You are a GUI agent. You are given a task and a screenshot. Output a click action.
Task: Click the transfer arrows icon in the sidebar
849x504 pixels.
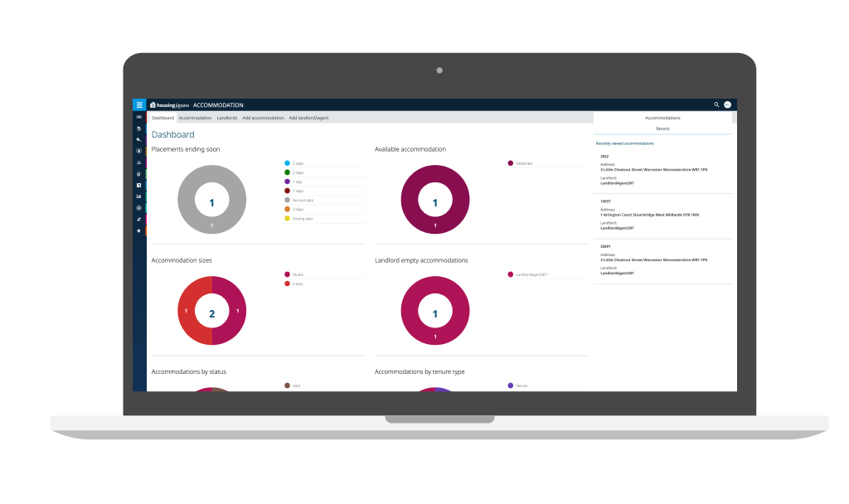(139, 219)
